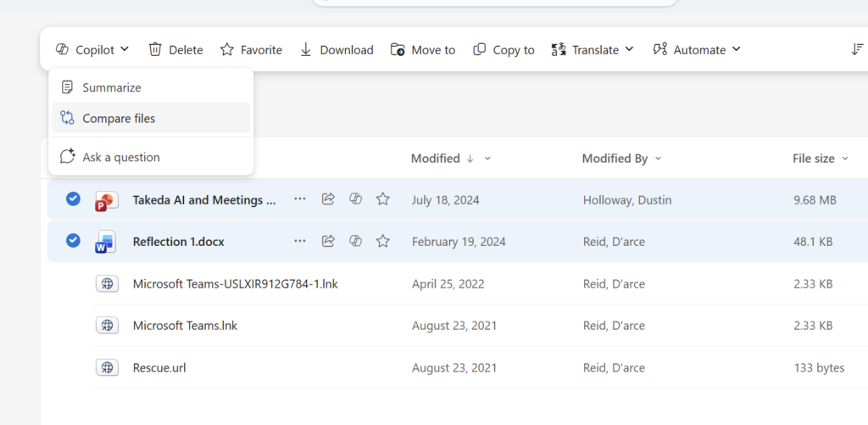Click the Favorite star in the toolbar
Viewport: 868px width, 425px height.
pos(227,50)
